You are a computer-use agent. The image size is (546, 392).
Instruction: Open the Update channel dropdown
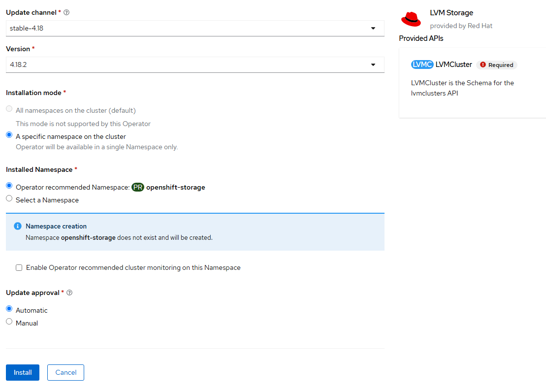(374, 28)
